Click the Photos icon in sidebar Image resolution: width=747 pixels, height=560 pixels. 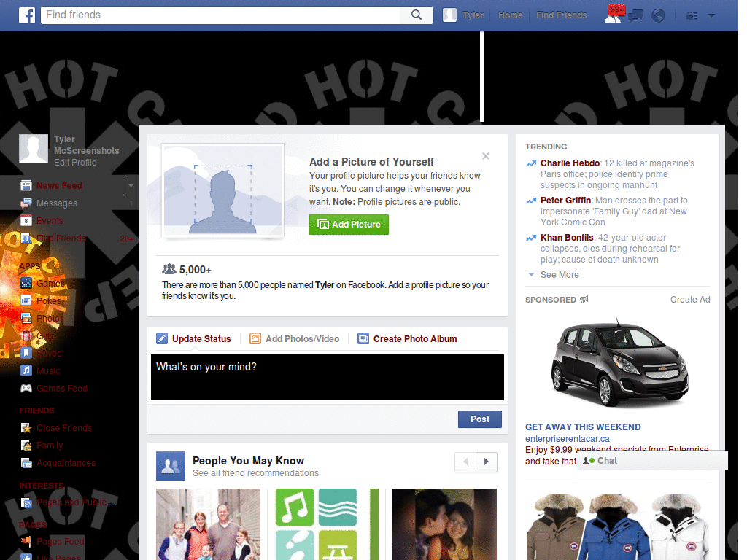pos(26,318)
